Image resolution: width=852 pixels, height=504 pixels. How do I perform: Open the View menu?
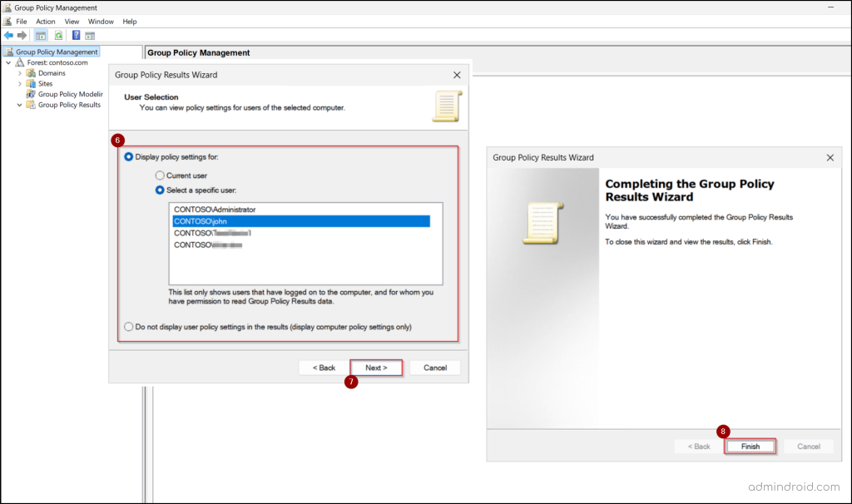72,21
